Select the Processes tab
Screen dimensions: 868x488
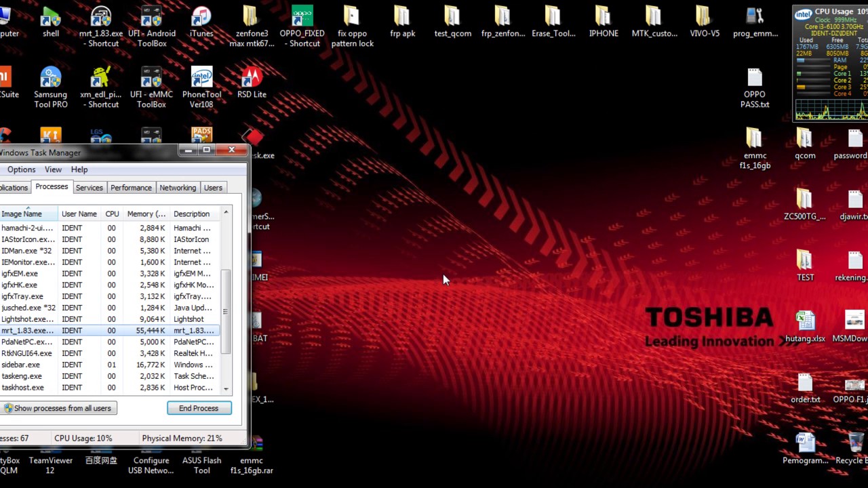(x=52, y=186)
